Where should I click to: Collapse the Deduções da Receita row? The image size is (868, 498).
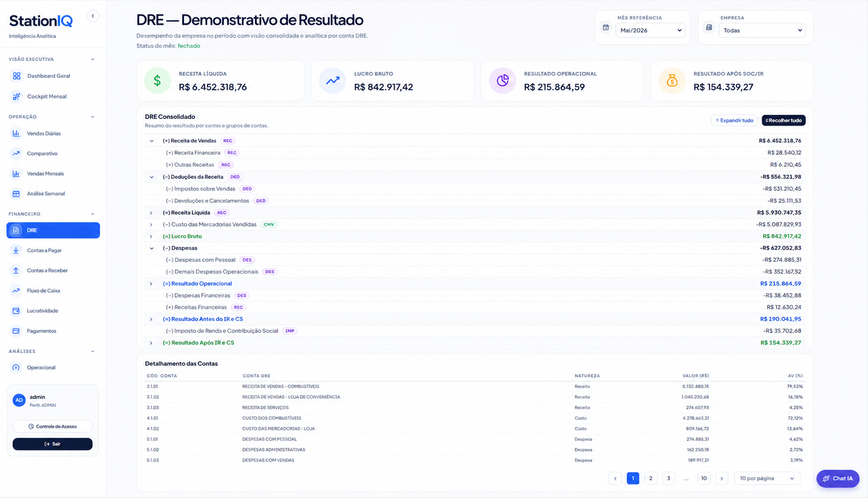pyautogui.click(x=151, y=177)
